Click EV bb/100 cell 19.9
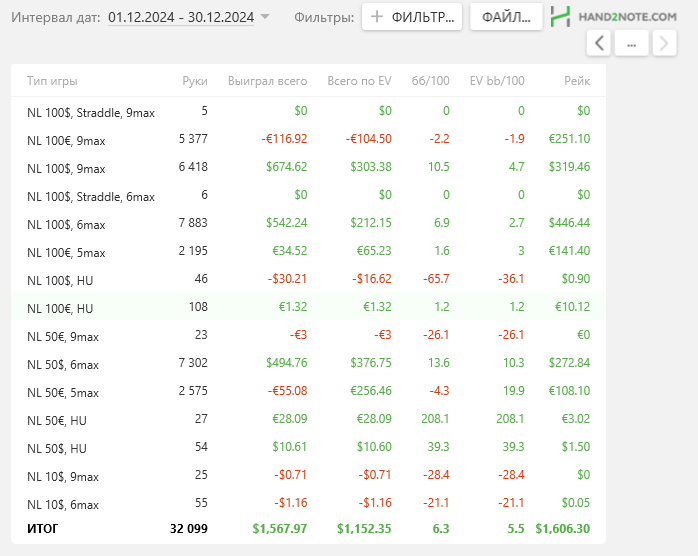698x556 pixels. tap(514, 391)
